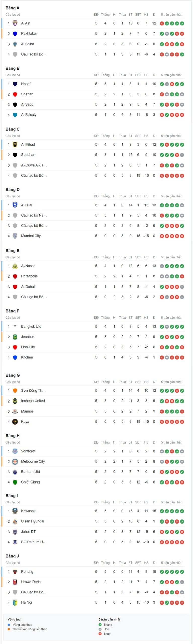This screenshot has height=644, width=193.
Task: Open the Pakhtakor team link
Action: [29, 34]
